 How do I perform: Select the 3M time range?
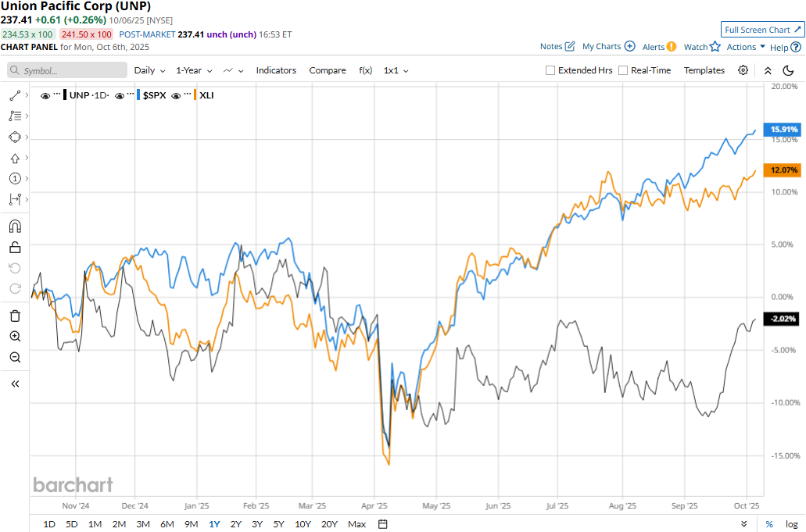pyautogui.click(x=143, y=523)
